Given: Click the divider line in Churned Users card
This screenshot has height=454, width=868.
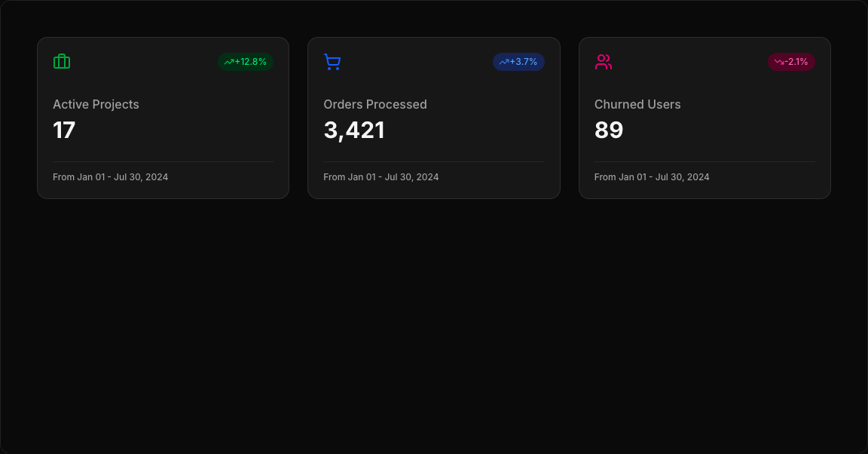Looking at the screenshot, I should (704, 161).
